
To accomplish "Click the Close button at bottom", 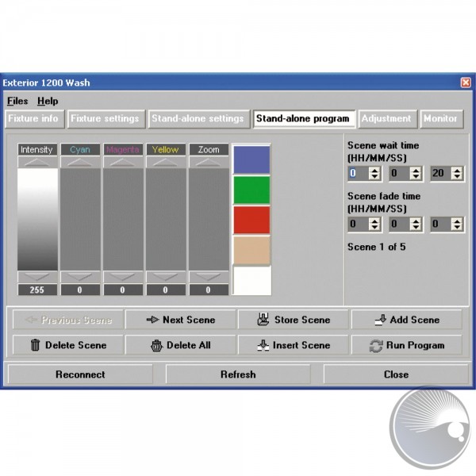I will coord(396,374).
